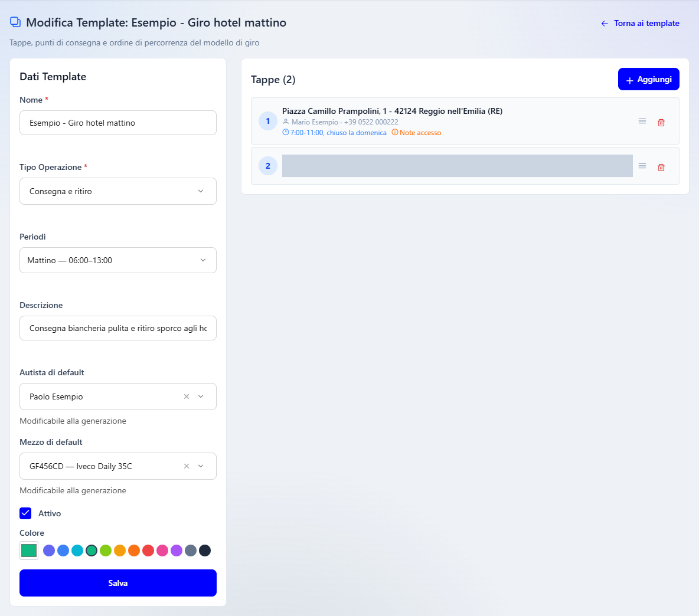Grab the reorder handle of stop 1

pyautogui.click(x=642, y=121)
